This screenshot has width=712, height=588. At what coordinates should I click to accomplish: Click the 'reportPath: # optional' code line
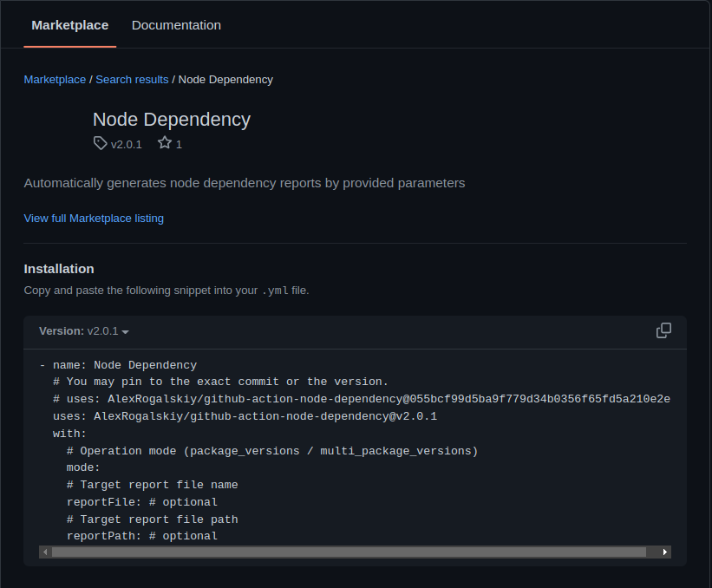[141, 536]
